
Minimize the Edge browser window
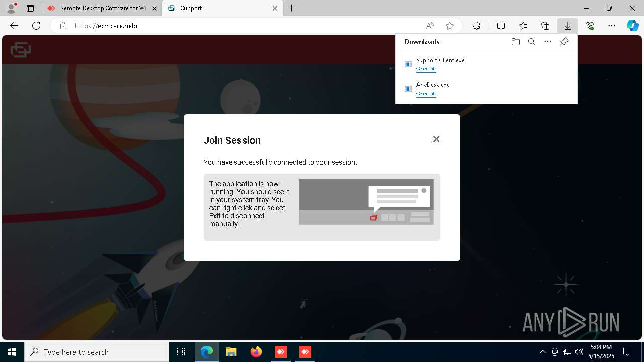(x=586, y=8)
